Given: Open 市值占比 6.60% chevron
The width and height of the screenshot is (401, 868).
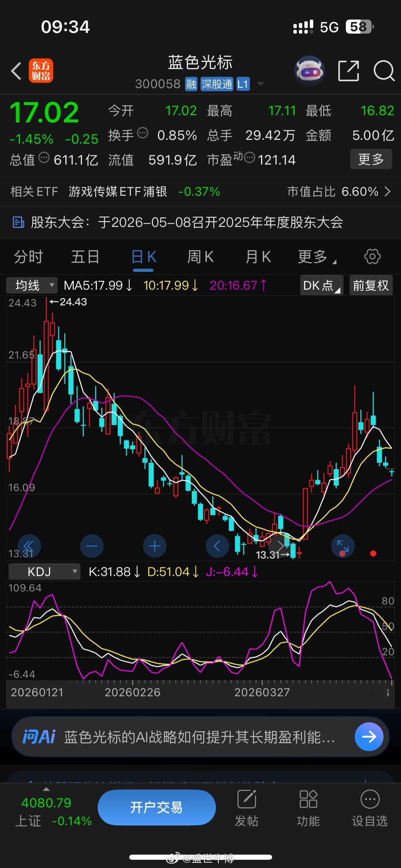Looking at the screenshot, I should click(x=388, y=191).
